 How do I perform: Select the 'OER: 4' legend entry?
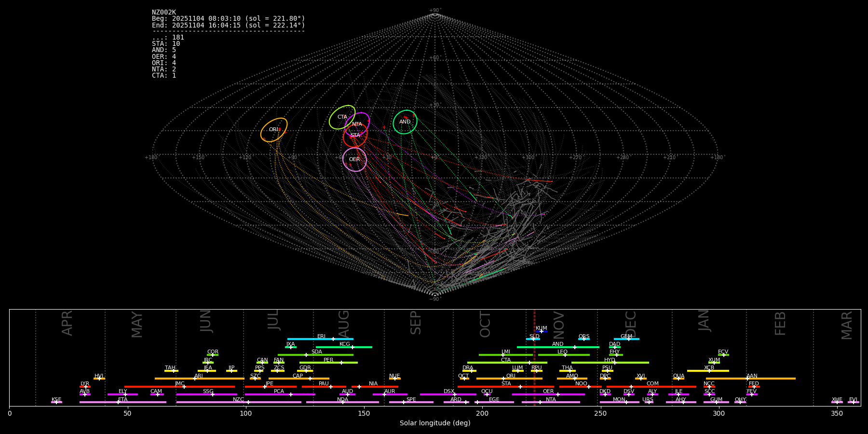click(164, 56)
